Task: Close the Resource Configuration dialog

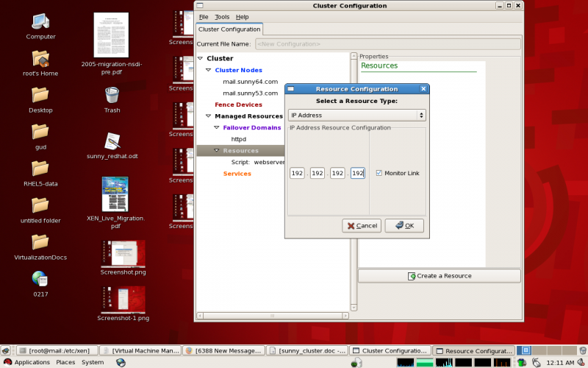Action: (423, 88)
